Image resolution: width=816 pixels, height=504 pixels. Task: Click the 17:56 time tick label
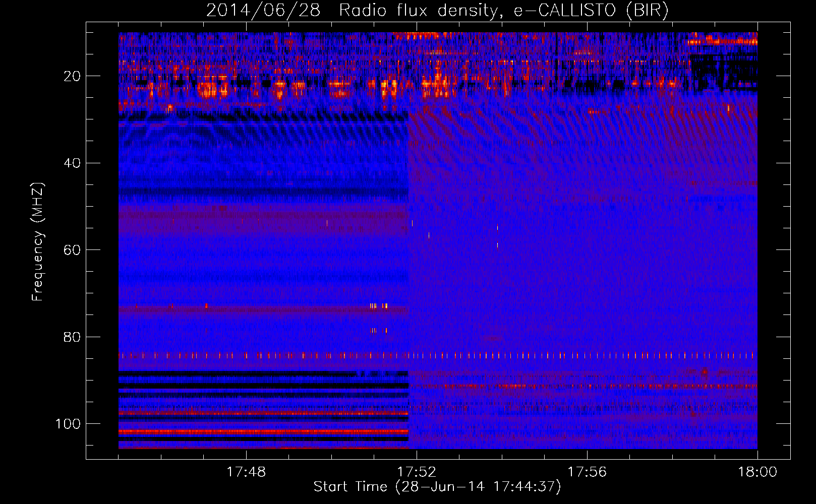pos(587,472)
